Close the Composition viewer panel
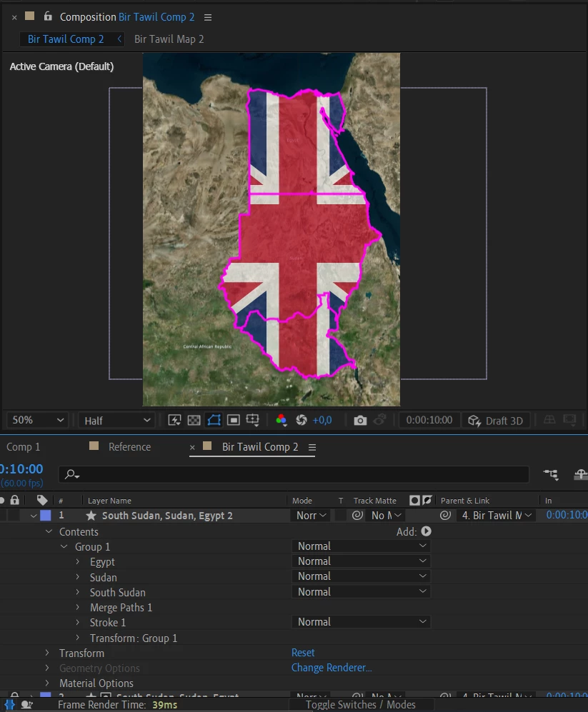Viewport: 588px width, 712px height. click(14, 17)
